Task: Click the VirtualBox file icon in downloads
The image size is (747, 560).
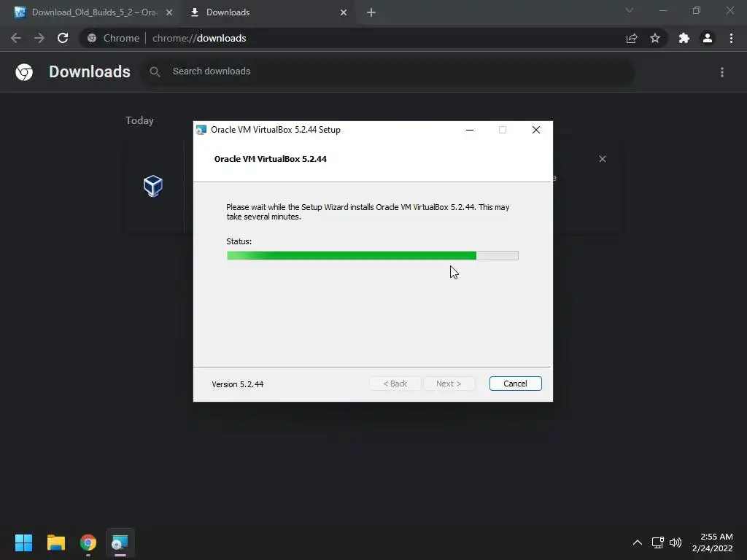Action: 153,186
